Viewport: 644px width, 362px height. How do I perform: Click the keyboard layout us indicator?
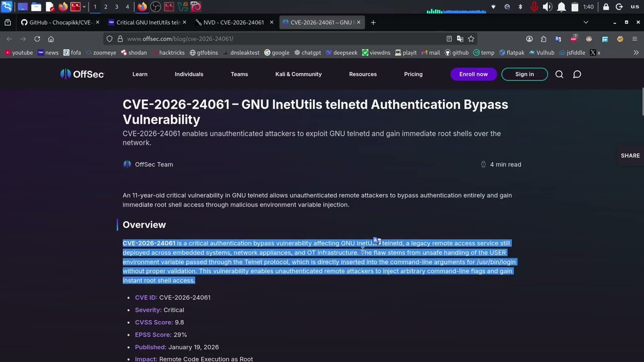pyautogui.click(x=634, y=7)
